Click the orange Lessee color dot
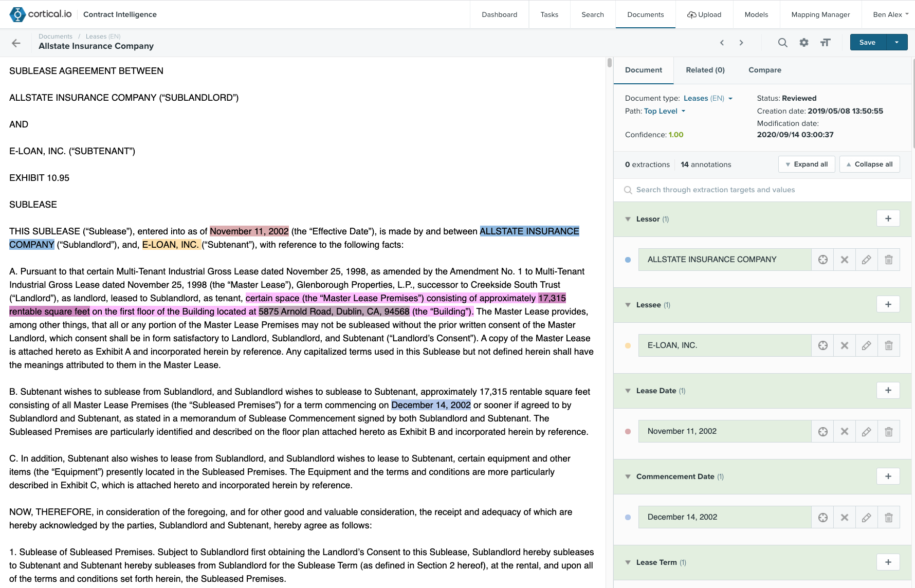 [x=628, y=346]
